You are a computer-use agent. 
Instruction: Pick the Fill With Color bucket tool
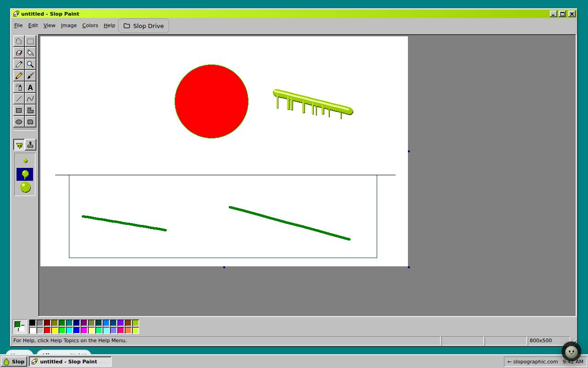coord(30,53)
